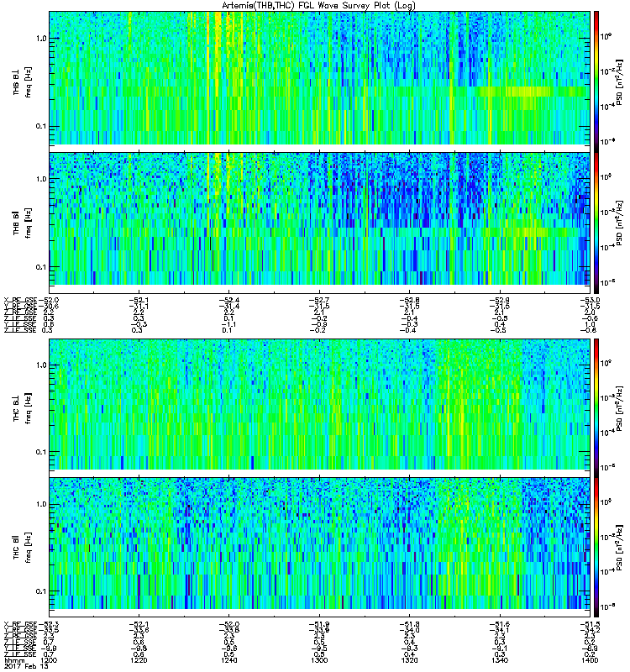Click the THC X_RE_GSE value '-51.9'
The image size is (630, 672).
pos(319,624)
